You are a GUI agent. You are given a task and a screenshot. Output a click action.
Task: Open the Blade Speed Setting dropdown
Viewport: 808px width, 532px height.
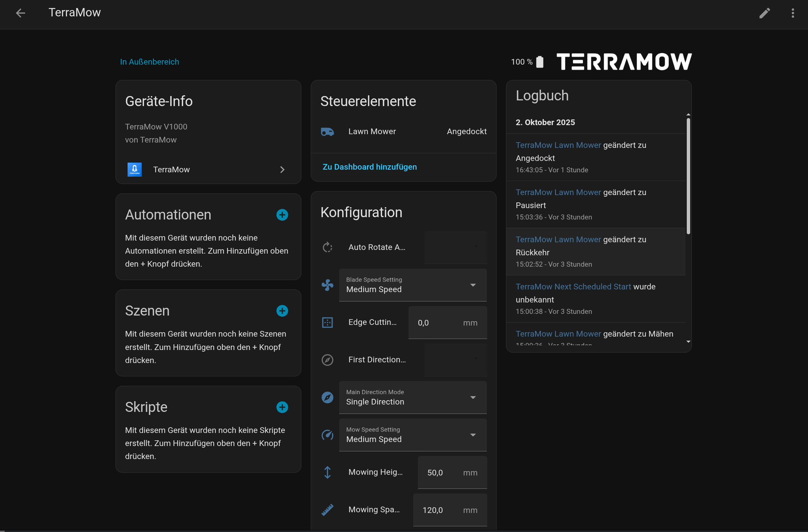click(x=413, y=285)
